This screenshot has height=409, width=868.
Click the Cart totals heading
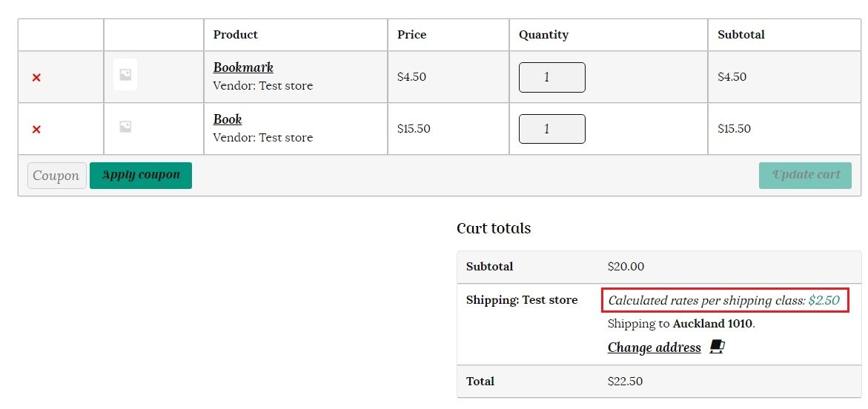coord(494,228)
